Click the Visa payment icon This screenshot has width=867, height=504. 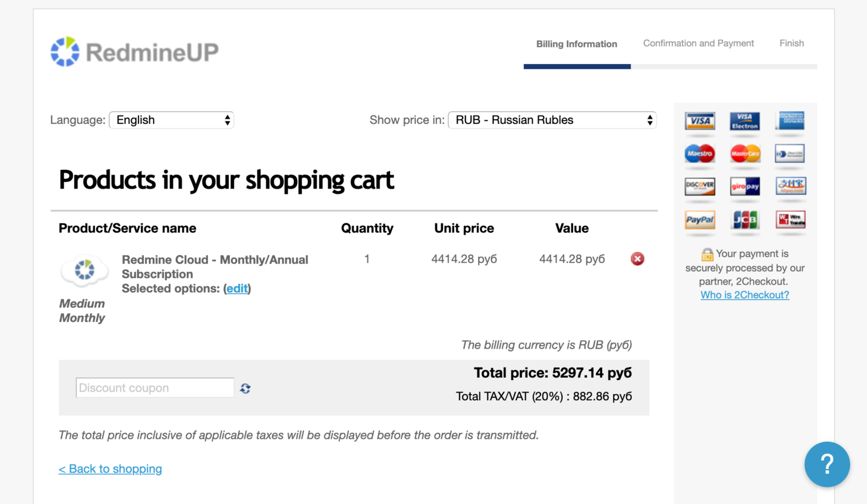[700, 120]
